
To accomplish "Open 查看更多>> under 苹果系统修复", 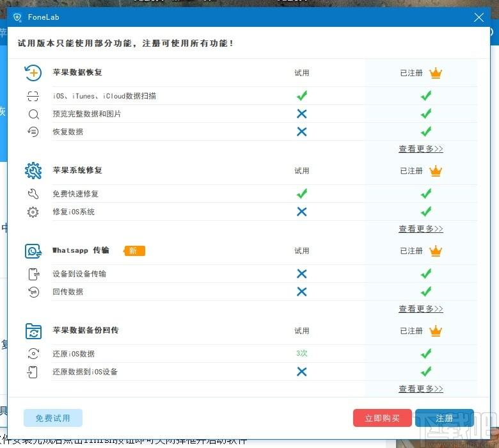I will click(421, 229).
